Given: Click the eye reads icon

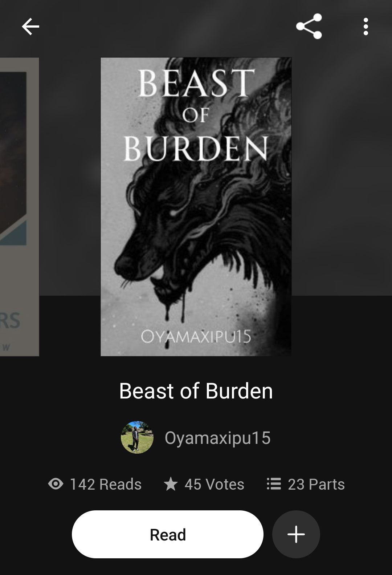Looking at the screenshot, I should tap(56, 484).
